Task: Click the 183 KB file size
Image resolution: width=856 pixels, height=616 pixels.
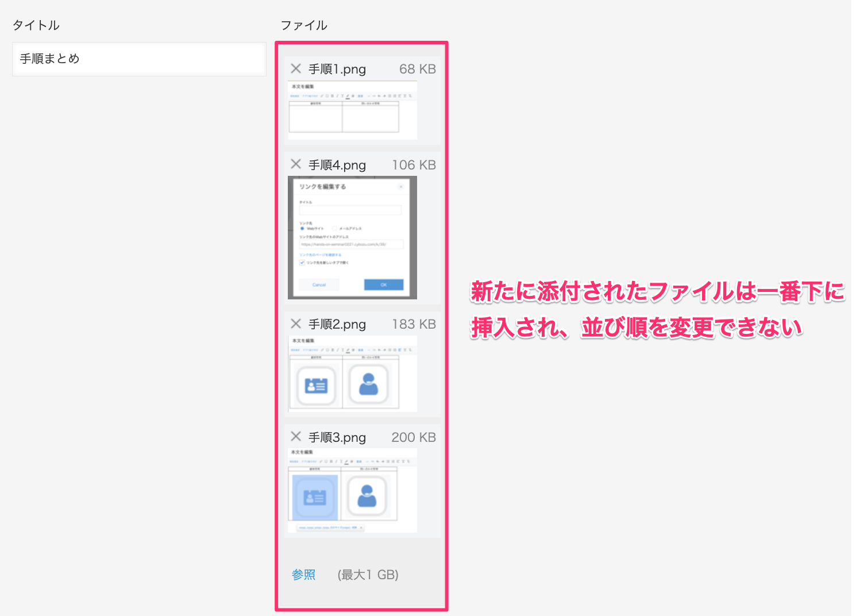Action: [414, 324]
